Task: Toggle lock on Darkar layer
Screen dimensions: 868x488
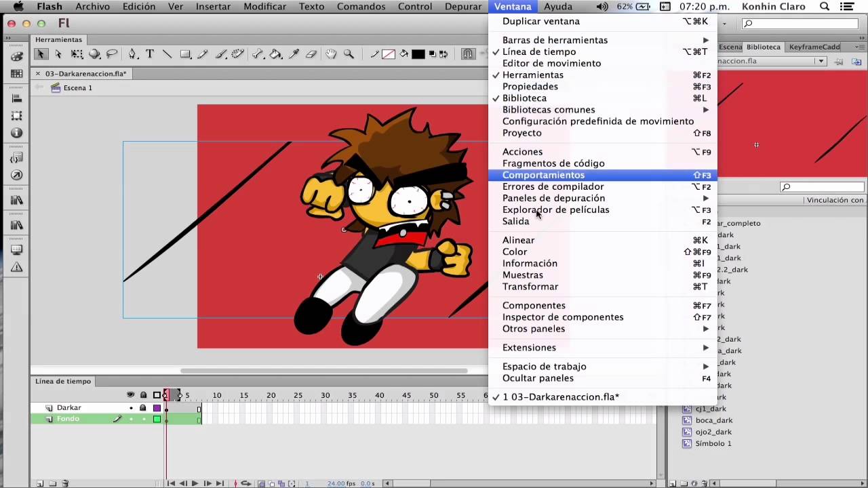Action: (143, 408)
